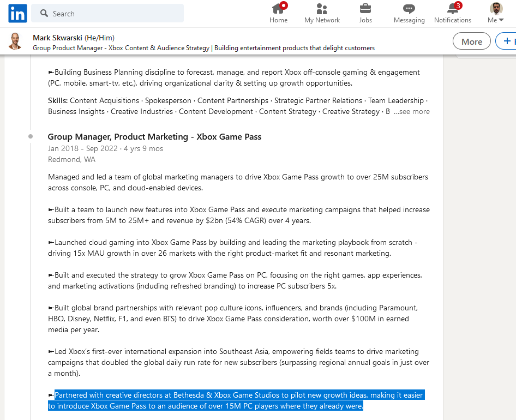Click the Notifications menu label
Screen dimensions: 516x420
(x=453, y=20)
